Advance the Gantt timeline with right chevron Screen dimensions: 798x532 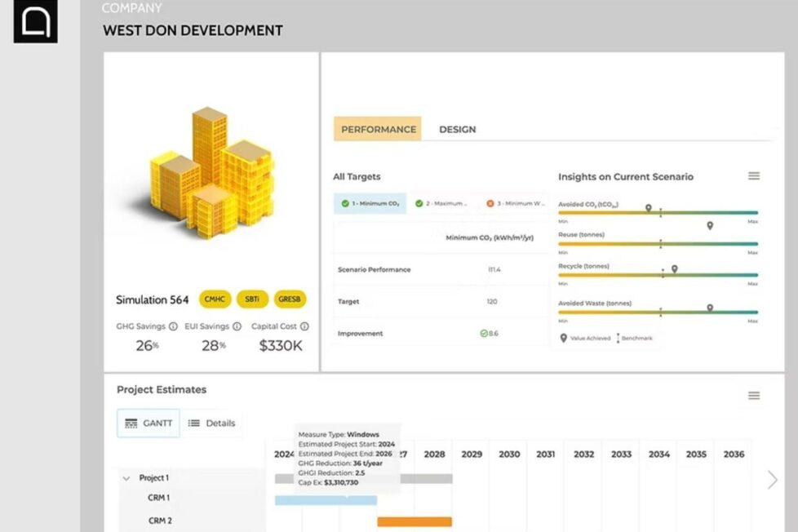point(772,480)
